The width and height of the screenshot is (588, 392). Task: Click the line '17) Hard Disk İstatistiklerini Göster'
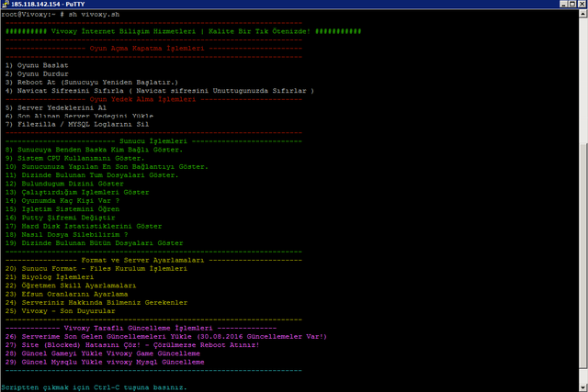pos(84,227)
